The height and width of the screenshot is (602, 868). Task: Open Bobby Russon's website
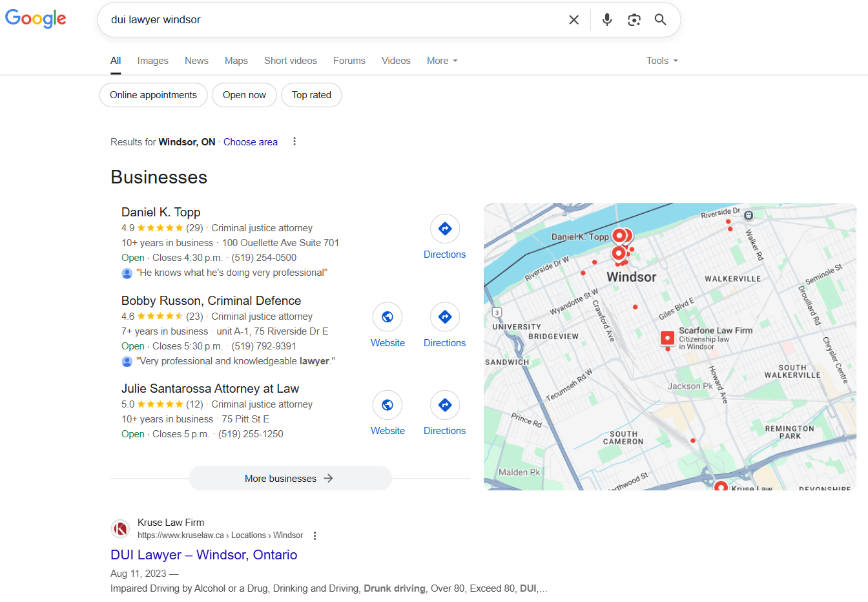click(x=387, y=326)
